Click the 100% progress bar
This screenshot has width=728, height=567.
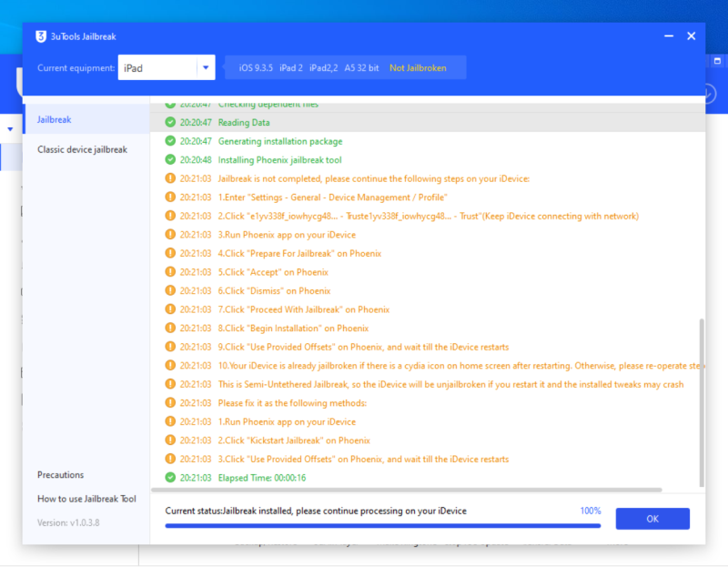[382, 526]
